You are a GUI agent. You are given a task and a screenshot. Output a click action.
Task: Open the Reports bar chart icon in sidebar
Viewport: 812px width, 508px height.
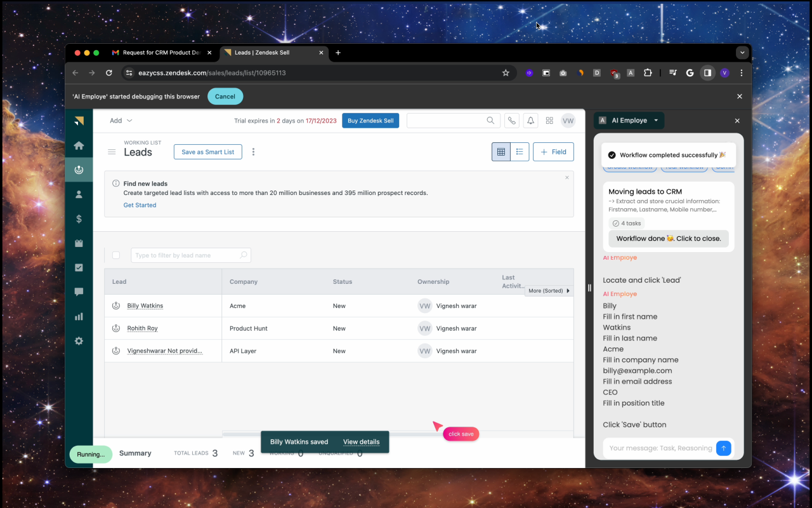tap(79, 316)
